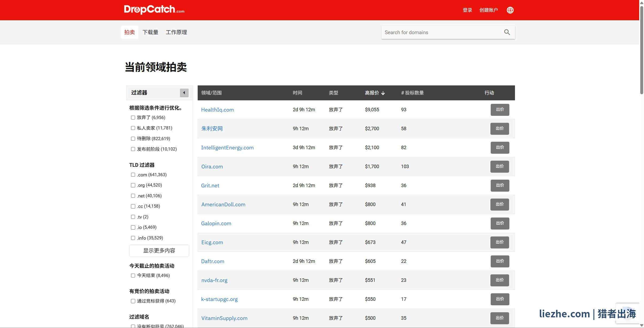Sort by 时间 column header
Image resolution: width=644 pixels, height=328 pixels.
tap(297, 93)
